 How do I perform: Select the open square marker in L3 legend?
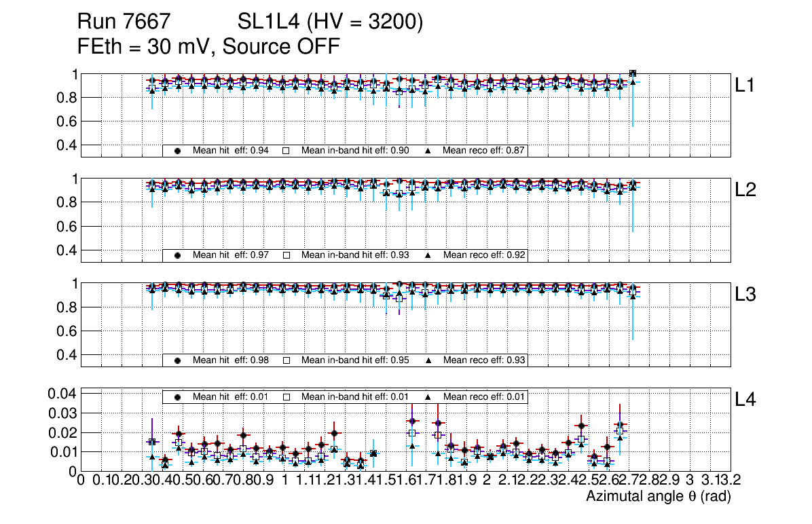click(287, 360)
